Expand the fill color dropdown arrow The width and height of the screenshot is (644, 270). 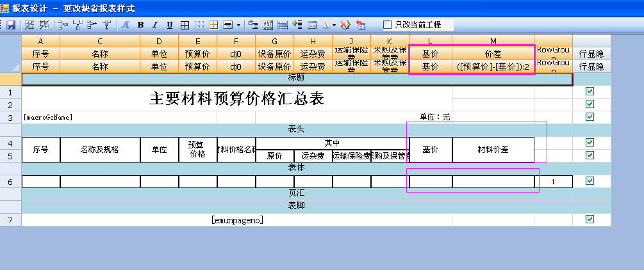tap(334, 25)
